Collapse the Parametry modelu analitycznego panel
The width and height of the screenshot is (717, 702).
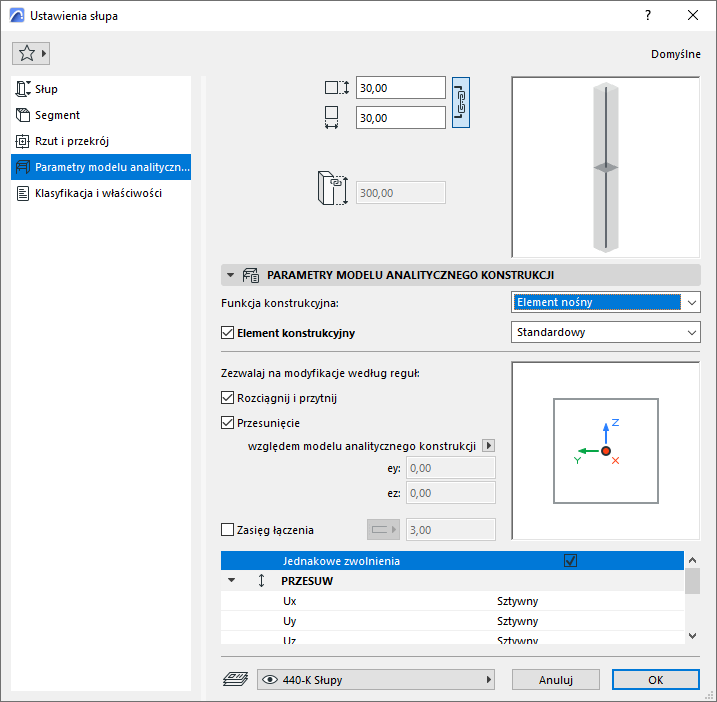231,275
